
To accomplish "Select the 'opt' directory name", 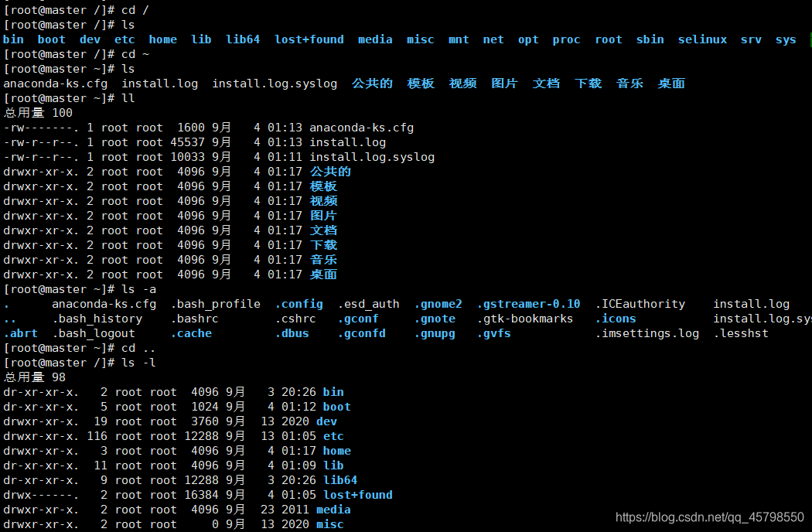I will tap(528, 40).
